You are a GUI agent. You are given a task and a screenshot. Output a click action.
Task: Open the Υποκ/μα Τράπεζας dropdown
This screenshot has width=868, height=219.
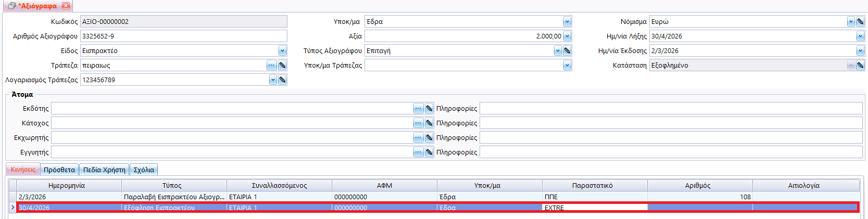pyautogui.click(x=567, y=66)
